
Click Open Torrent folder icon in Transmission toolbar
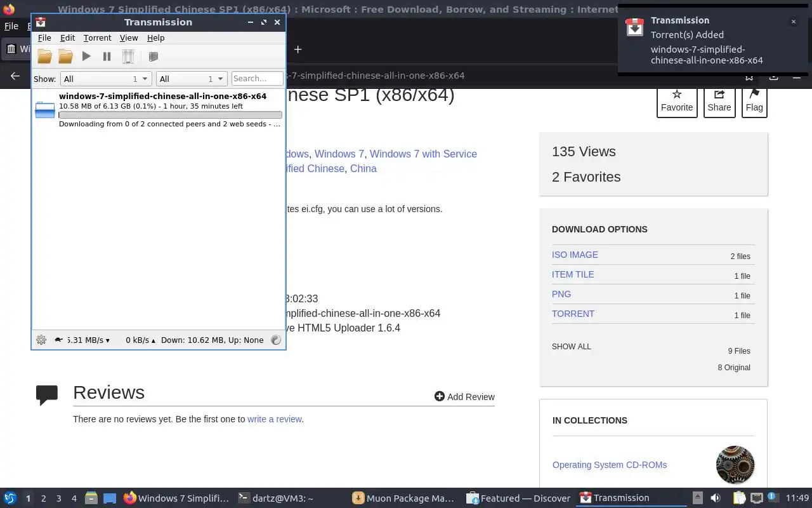point(44,57)
